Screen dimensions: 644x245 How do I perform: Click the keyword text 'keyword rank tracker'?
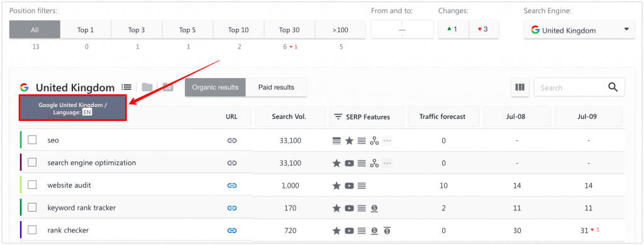click(x=82, y=208)
